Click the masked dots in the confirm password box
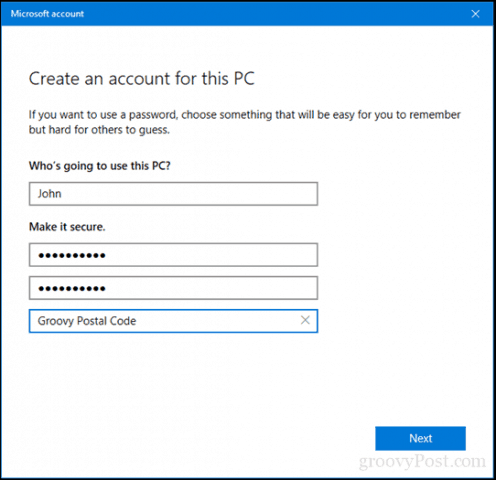Image resolution: width=496 pixels, height=480 pixels. 72,289
